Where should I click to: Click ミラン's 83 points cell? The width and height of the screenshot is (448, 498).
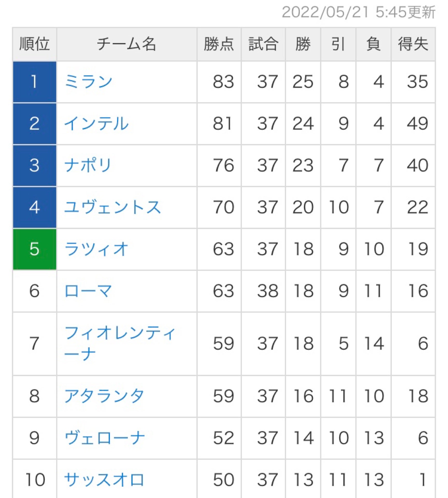[223, 82]
